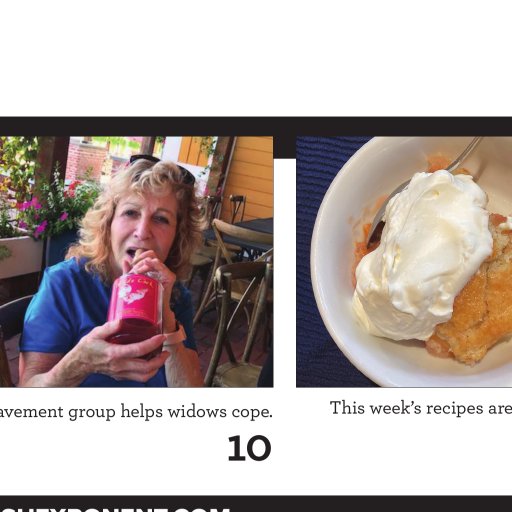Click the black header bar above photos
The height and width of the screenshot is (512, 512).
tap(256, 126)
